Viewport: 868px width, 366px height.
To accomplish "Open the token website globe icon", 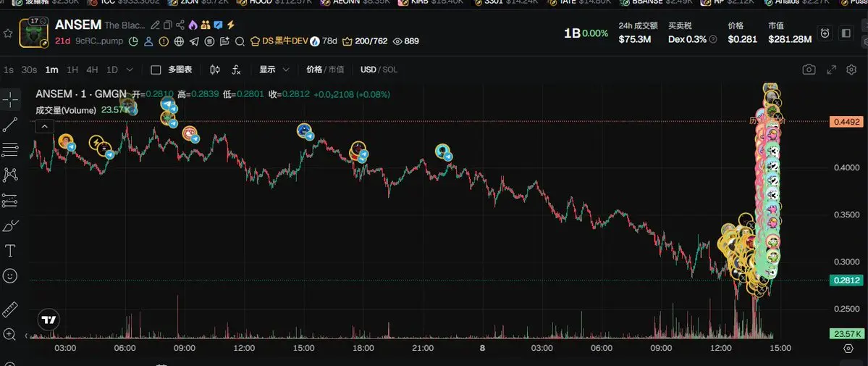I will (x=179, y=41).
